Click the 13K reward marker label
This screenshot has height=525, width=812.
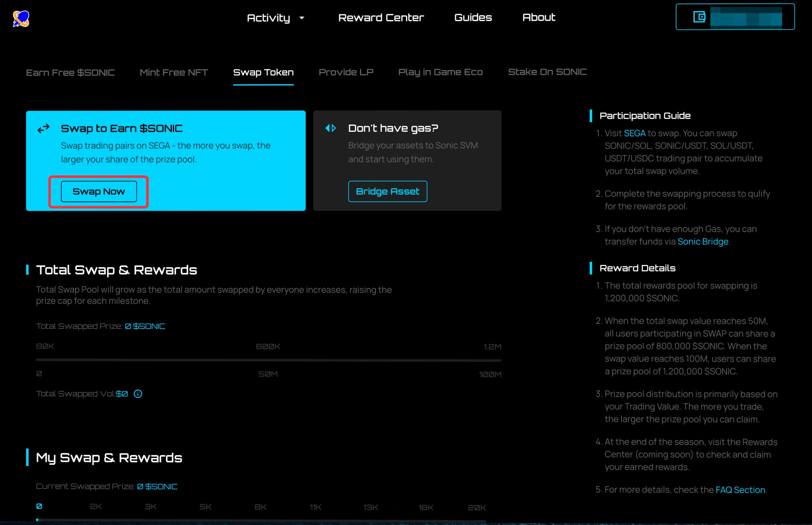[371, 507]
